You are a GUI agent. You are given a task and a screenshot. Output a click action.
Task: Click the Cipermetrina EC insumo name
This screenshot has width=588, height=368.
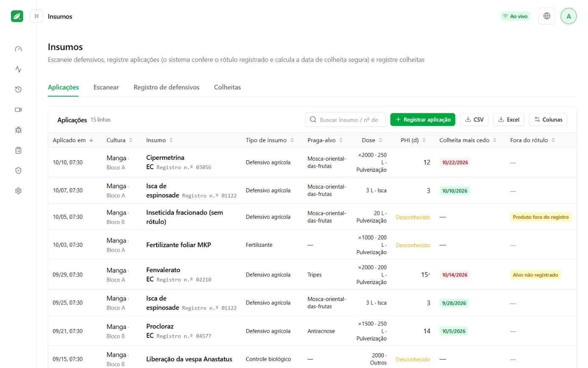click(165, 162)
